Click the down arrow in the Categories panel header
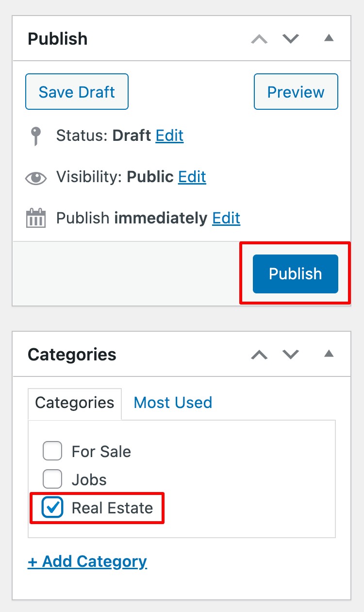This screenshot has width=364, height=612. point(290,355)
